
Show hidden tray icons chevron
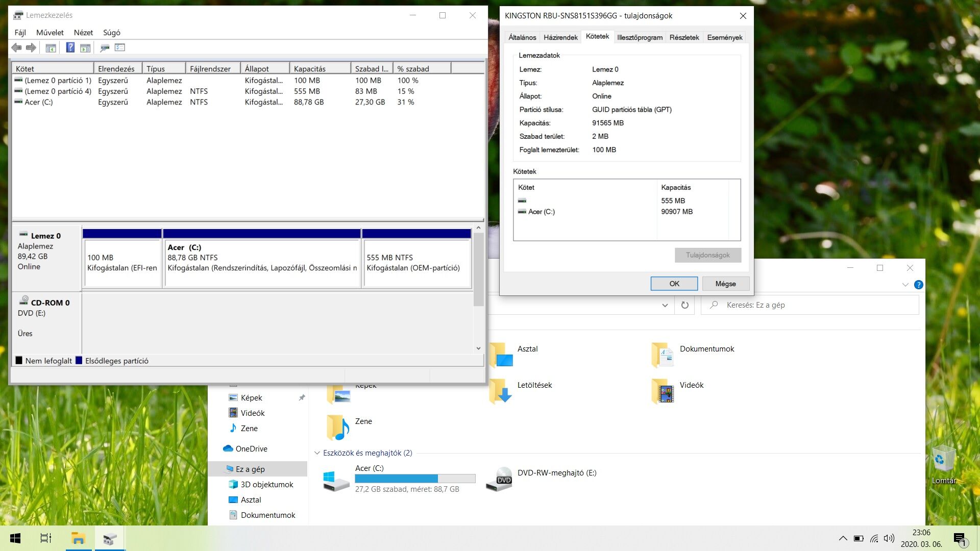tap(843, 538)
